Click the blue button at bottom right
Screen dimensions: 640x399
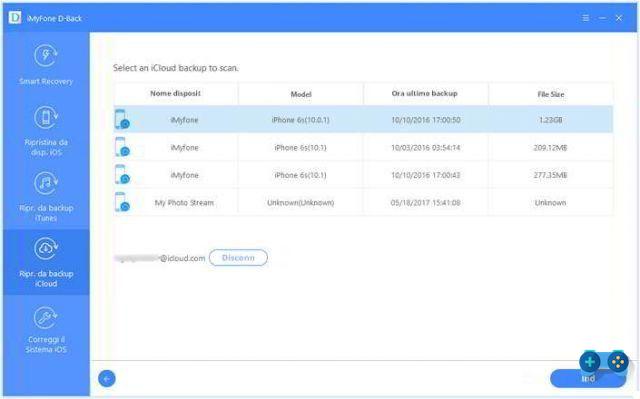588,379
